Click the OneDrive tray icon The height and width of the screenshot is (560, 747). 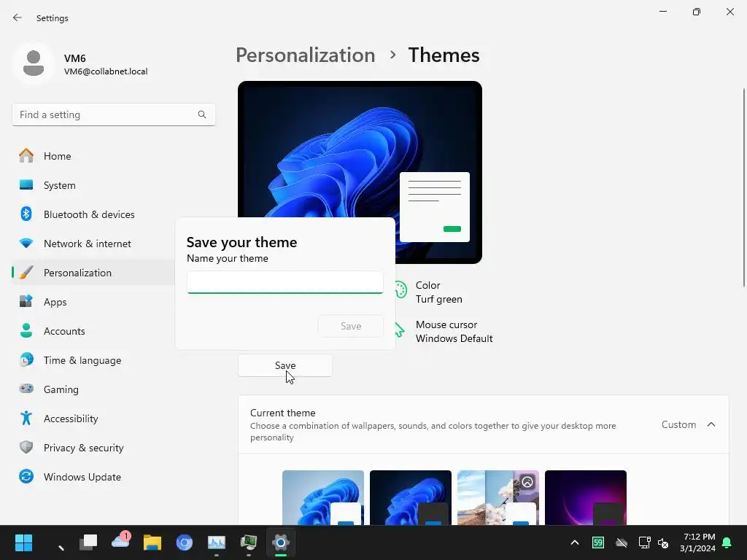pos(622,542)
